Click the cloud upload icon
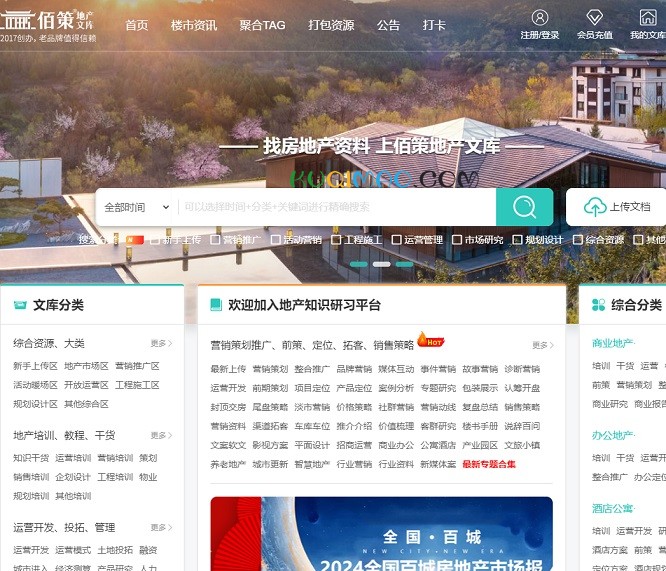666x571 pixels. 595,207
